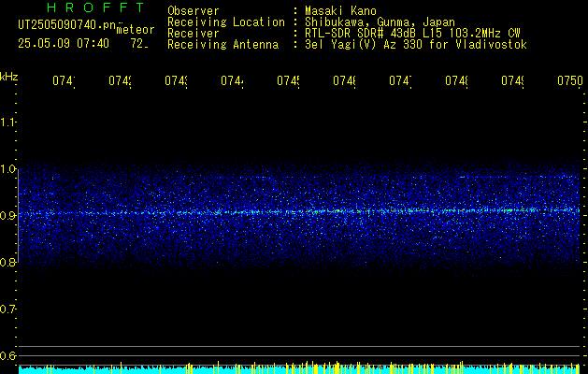Click the 0750 time axis marker
The image size is (588, 374).
coord(570,81)
